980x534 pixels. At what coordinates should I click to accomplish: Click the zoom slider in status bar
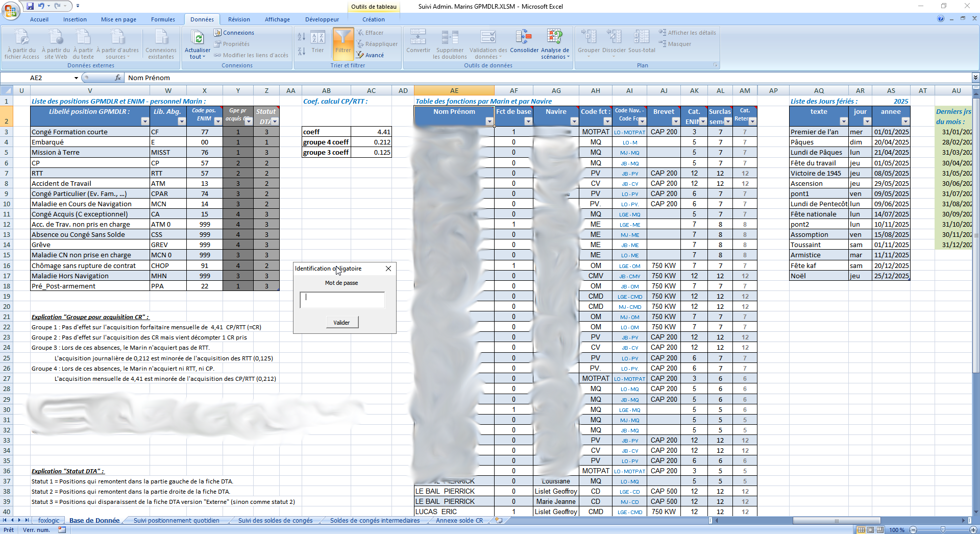[942, 530]
